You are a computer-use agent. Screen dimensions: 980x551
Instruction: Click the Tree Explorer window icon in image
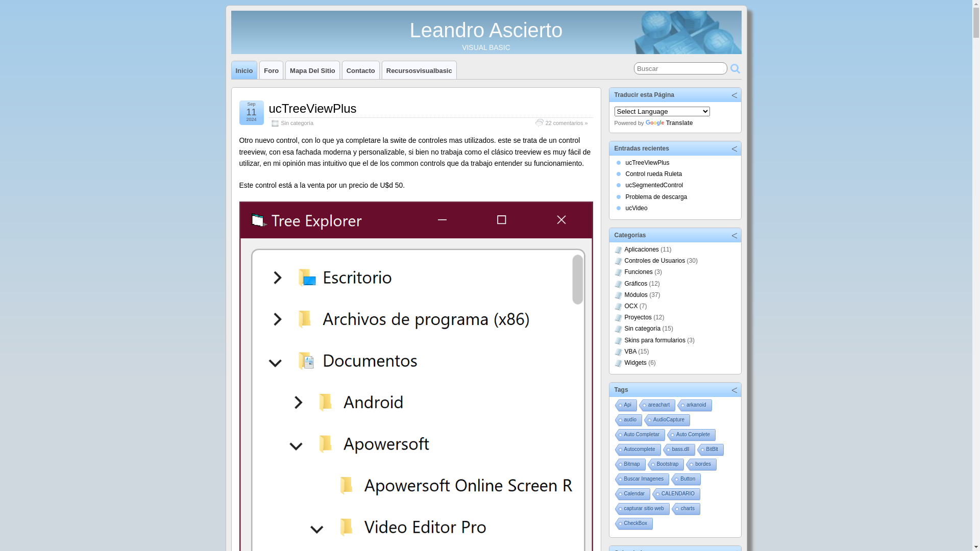click(x=259, y=220)
